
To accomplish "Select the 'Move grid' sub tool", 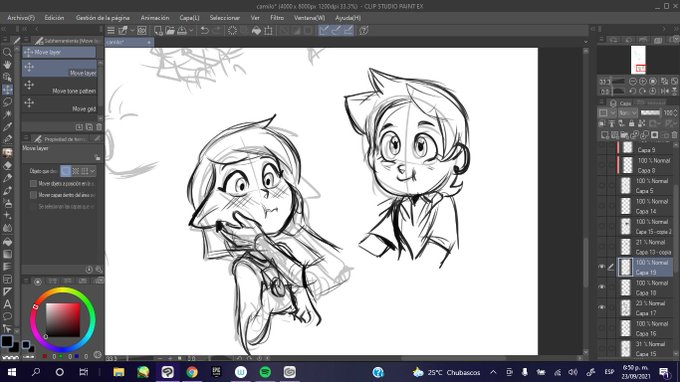I will click(59, 104).
